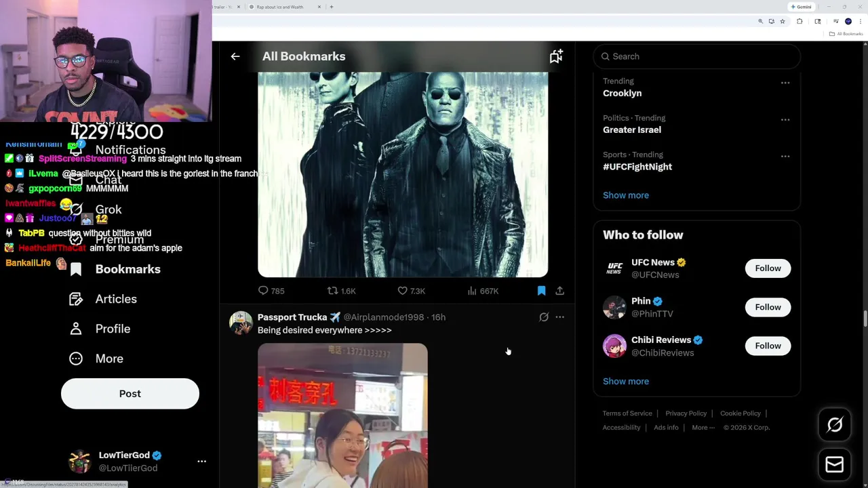The height and width of the screenshot is (488, 868).
Task: Click Grok icon on Passport Trucka post
Action: click(x=544, y=317)
